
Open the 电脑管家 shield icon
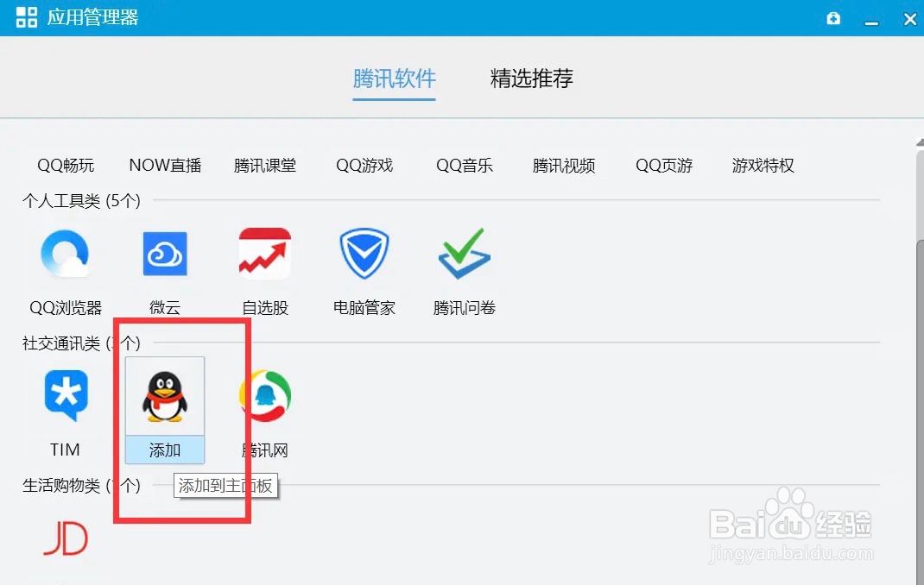tap(364, 254)
